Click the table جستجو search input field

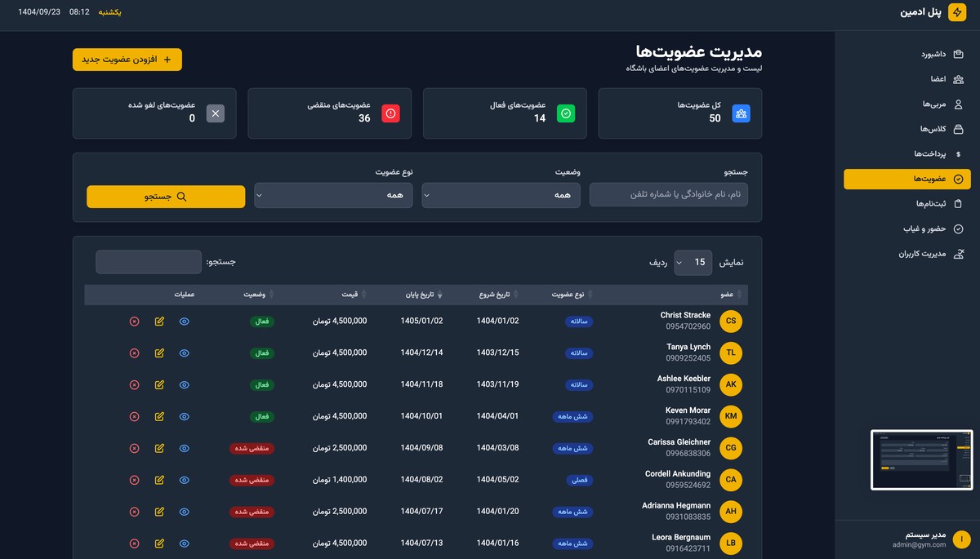pyautogui.click(x=148, y=262)
